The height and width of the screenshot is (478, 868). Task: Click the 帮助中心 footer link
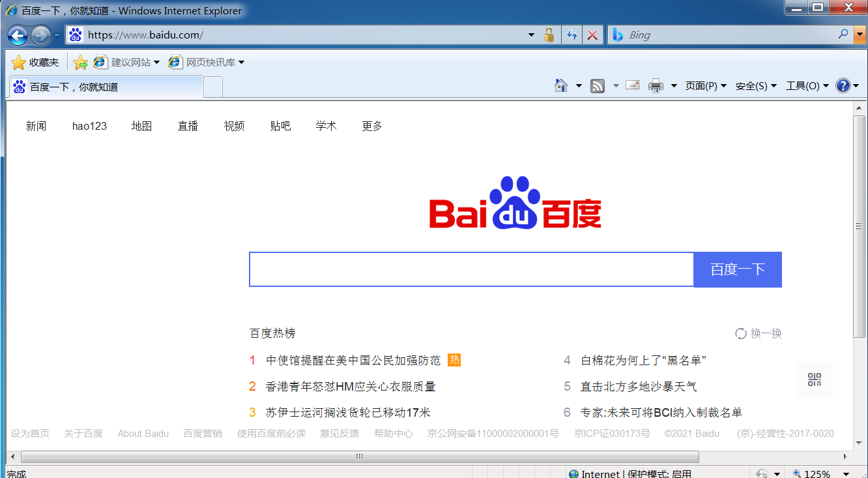tap(393, 434)
